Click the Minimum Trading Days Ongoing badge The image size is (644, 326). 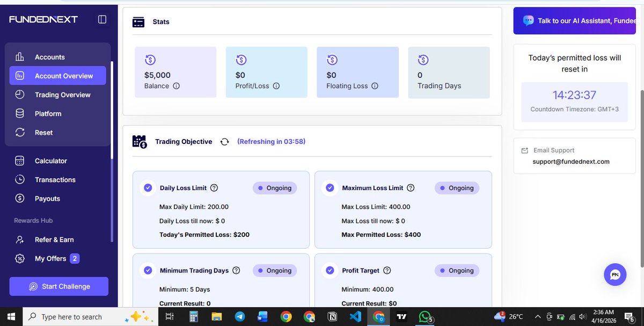[x=275, y=271]
